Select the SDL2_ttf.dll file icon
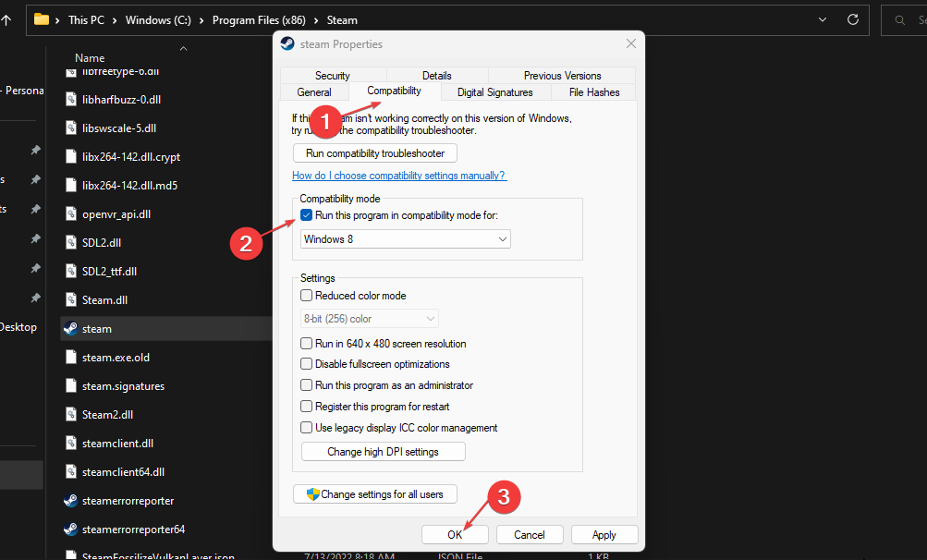 (71, 272)
